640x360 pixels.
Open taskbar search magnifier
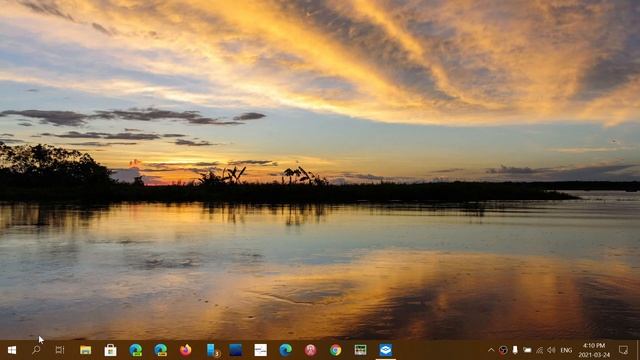(x=36, y=350)
